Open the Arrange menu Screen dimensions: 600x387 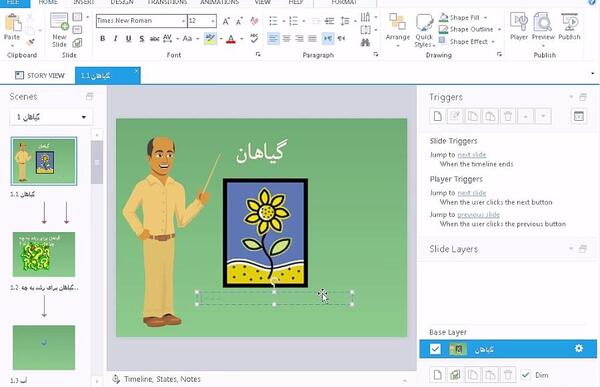tap(398, 30)
